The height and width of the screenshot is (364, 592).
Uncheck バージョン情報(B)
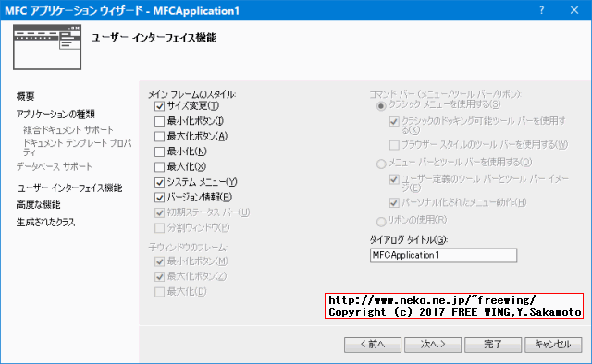[159, 198]
